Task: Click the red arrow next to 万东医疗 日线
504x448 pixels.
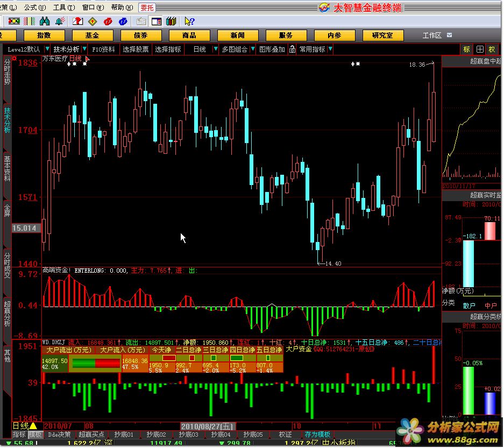Action: 87,59
